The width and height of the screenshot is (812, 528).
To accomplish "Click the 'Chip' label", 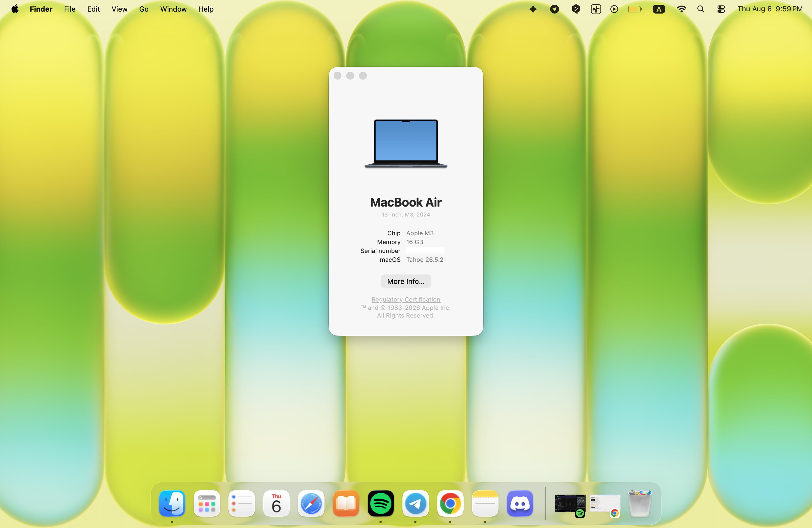I will (x=394, y=233).
